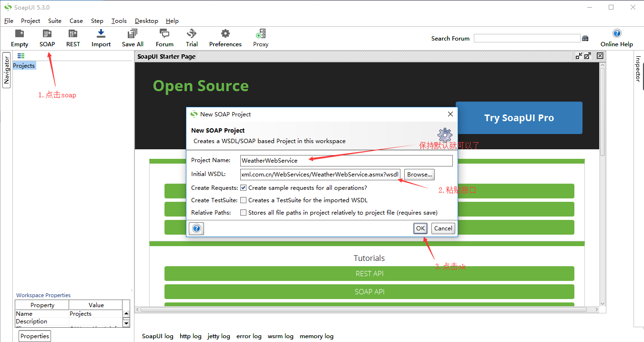Click the Search Forum binoculars icon

(585, 39)
